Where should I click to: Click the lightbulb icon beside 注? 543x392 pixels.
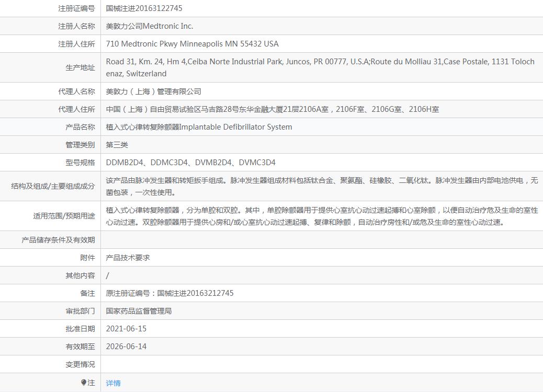click(84, 383)
